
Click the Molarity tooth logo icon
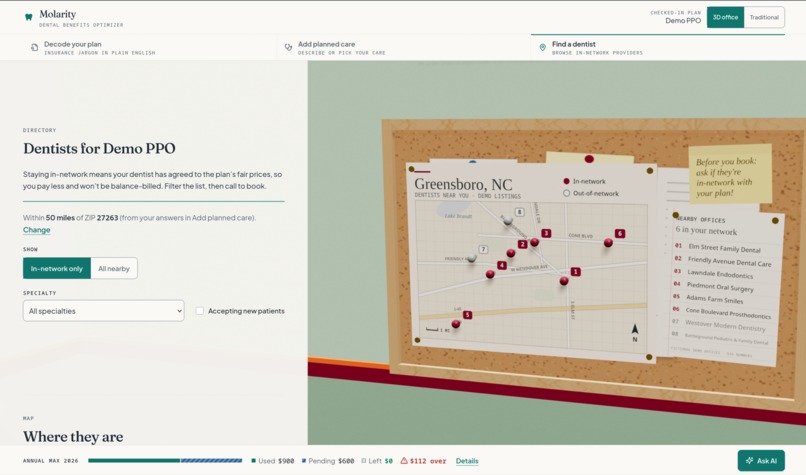click(x=29, y=17)
